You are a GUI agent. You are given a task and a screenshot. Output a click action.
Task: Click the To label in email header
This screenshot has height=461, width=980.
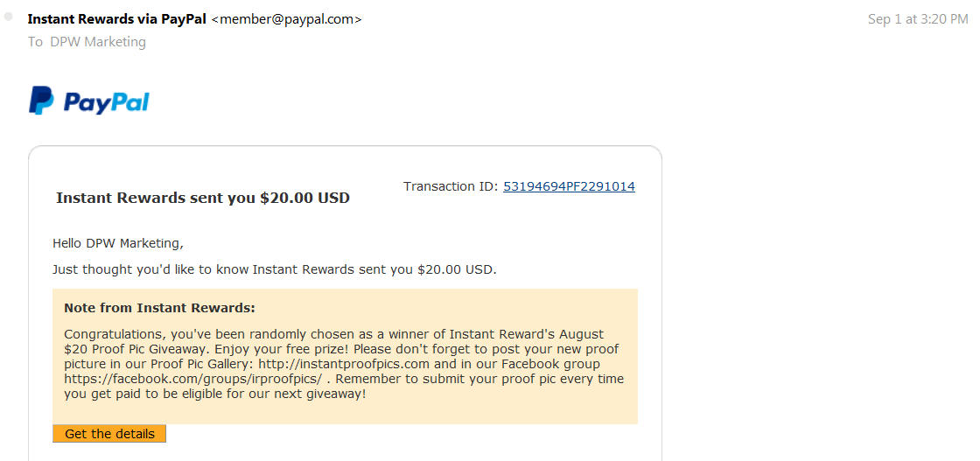pos(35,42)
